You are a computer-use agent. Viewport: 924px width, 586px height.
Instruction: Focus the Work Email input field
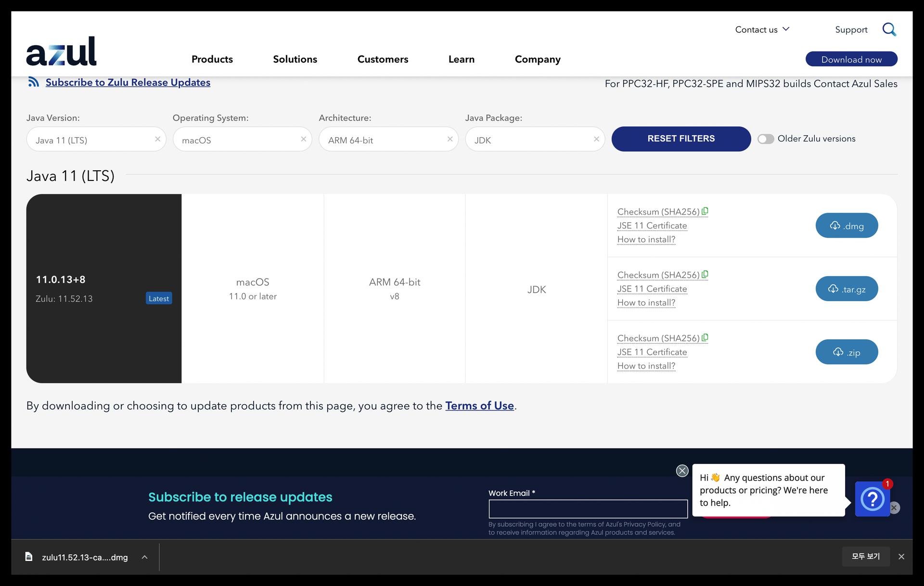588,509
